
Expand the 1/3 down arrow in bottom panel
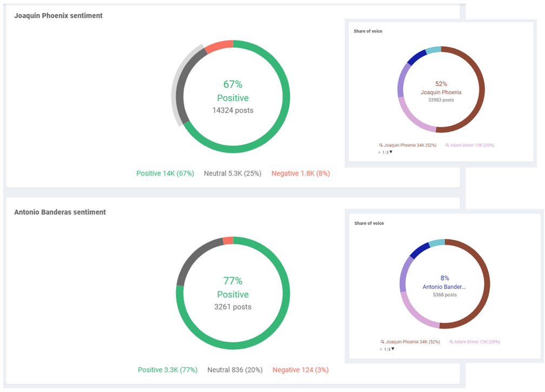[x=393, y=349]
